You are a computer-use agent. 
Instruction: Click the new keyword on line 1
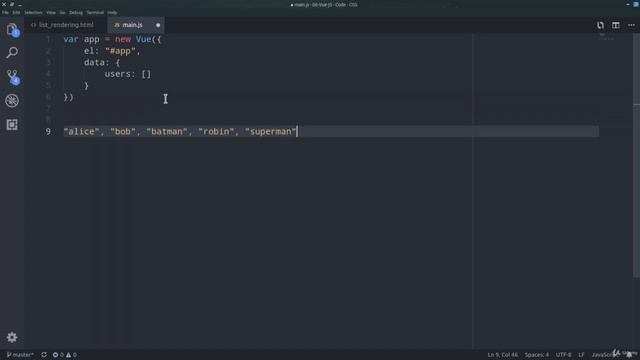point(122,39)
